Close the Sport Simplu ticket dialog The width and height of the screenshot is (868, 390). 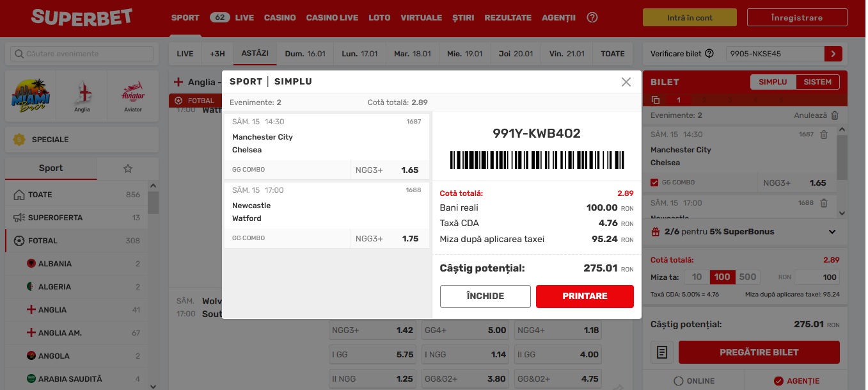point(626,82)
